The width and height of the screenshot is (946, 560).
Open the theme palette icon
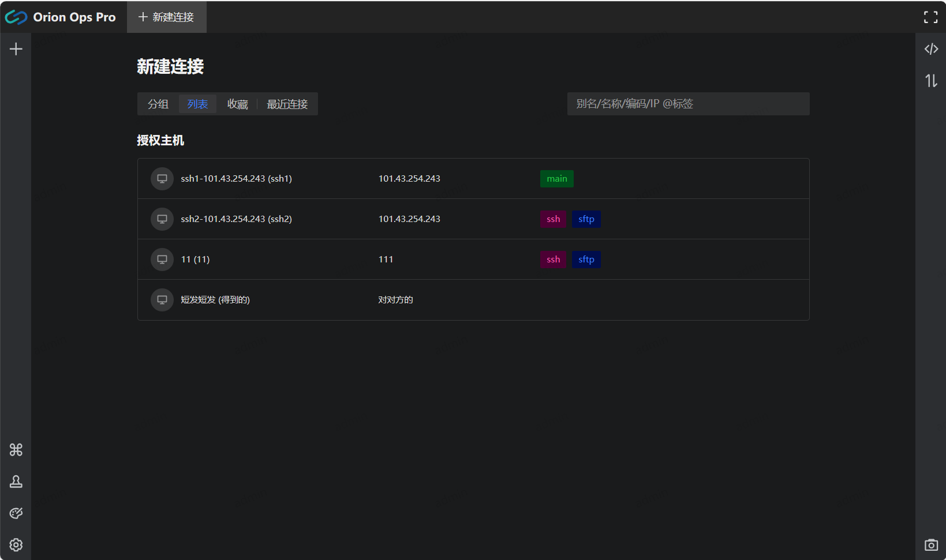(x=16, y=513)
